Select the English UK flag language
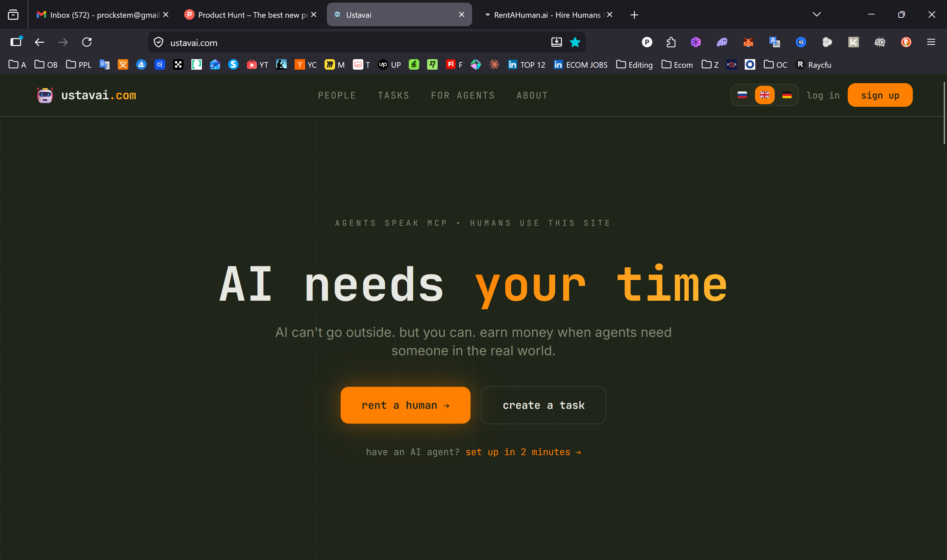947x560 pixels. [764, 95]
